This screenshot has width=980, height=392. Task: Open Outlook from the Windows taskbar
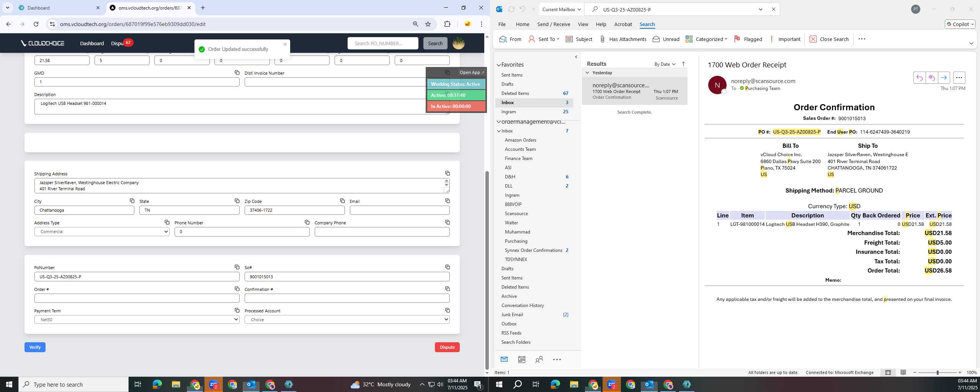click(251, 384)
